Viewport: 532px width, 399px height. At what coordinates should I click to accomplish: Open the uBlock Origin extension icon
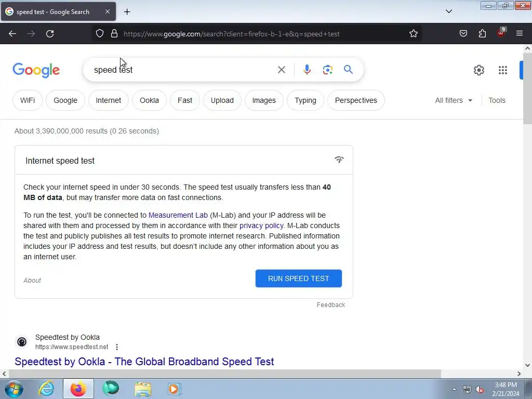[501, 33]
